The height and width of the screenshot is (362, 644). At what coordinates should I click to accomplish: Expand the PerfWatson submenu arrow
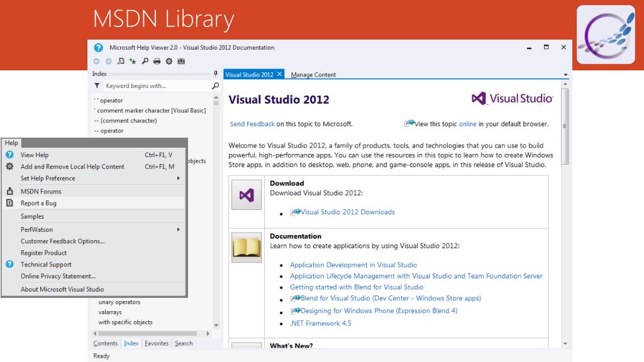(178, 229)
